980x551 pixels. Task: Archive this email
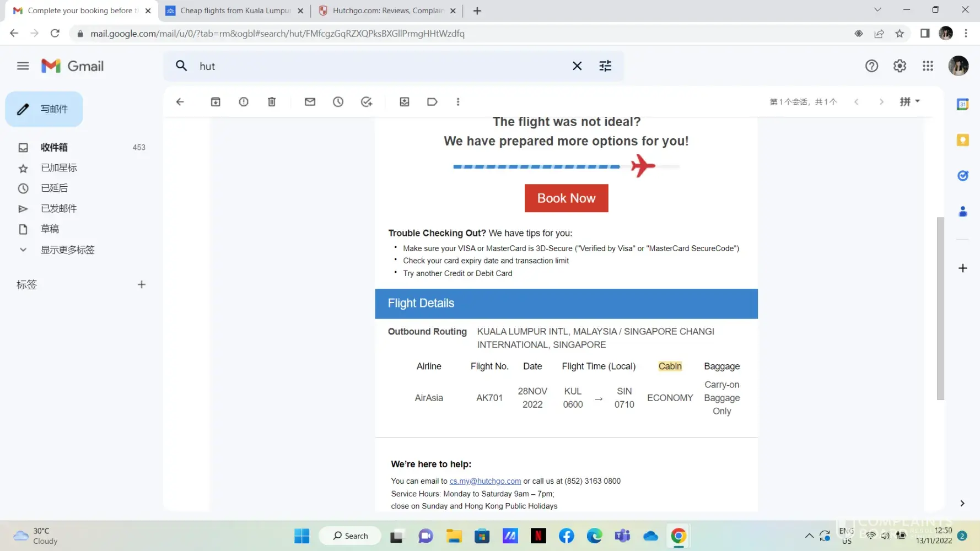pos(216,102)
